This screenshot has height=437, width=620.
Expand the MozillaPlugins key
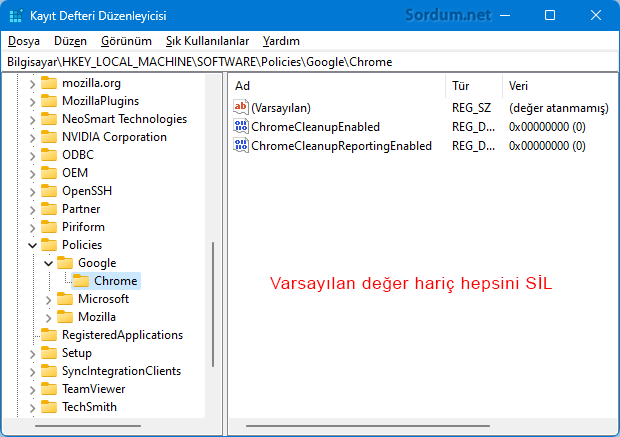click(x=32, y=102)
